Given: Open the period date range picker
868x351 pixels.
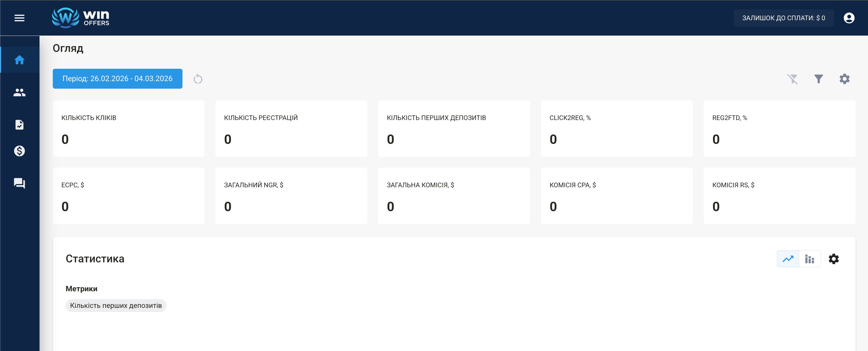Looking at the screenshot, I should pyautogui.click(x=117, y=78).
